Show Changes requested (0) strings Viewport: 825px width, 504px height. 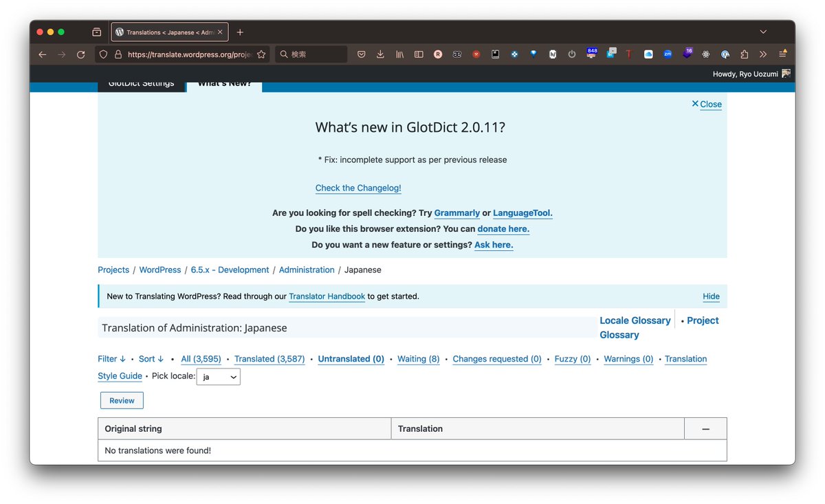pyautogui.click(x=497, y=359)
